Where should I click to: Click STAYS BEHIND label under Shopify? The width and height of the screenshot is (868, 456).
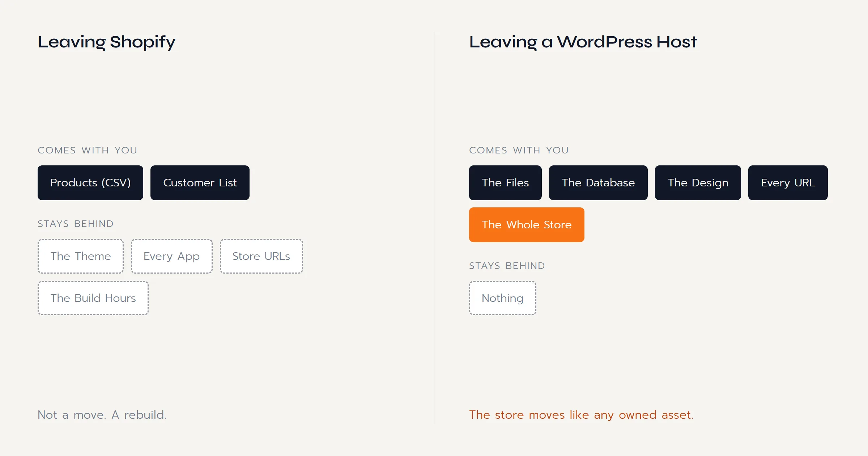pyautogui.click(x=76, y=224)
